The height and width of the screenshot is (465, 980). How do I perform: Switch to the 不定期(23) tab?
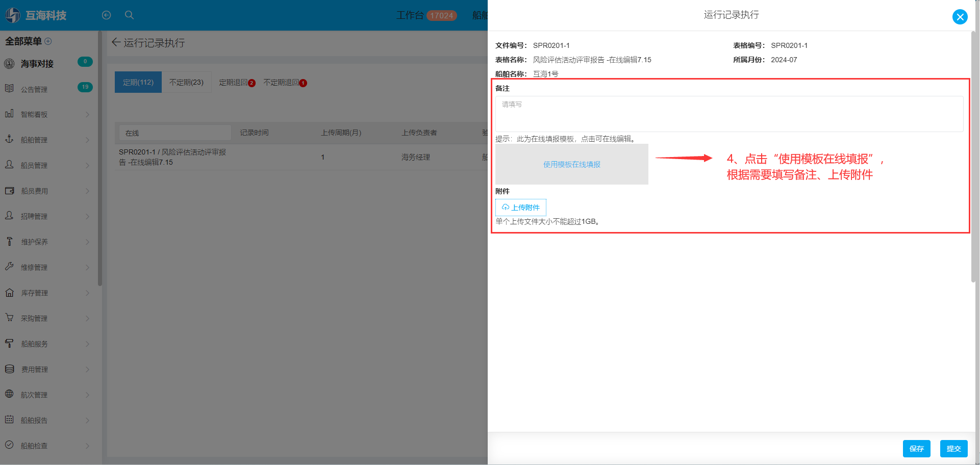click(x=186, y=82)
